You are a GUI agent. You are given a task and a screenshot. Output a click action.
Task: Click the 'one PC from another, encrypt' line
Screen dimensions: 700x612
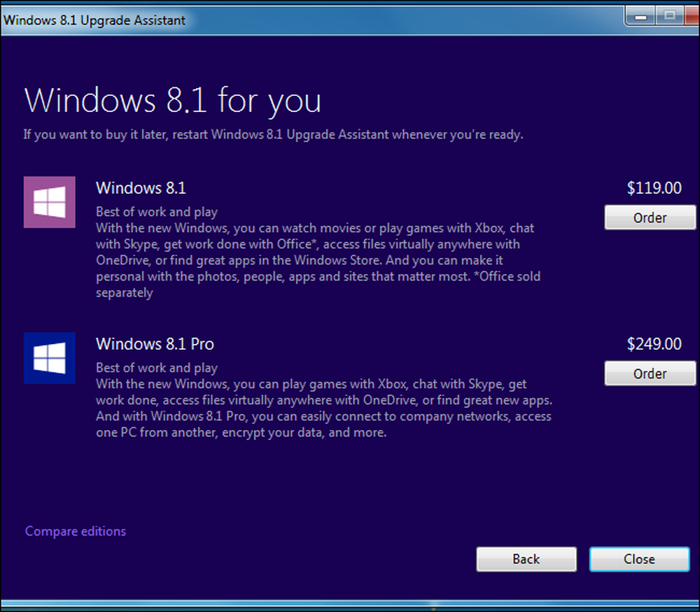pos(241,433)
